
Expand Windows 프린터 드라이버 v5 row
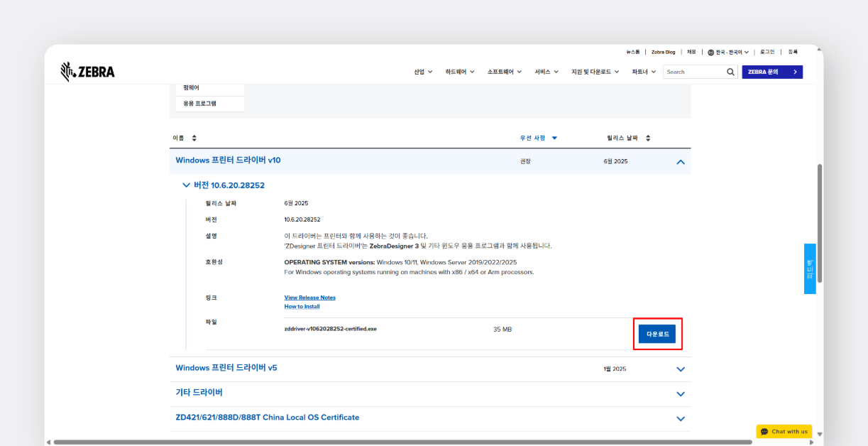[x=681, y=369]
